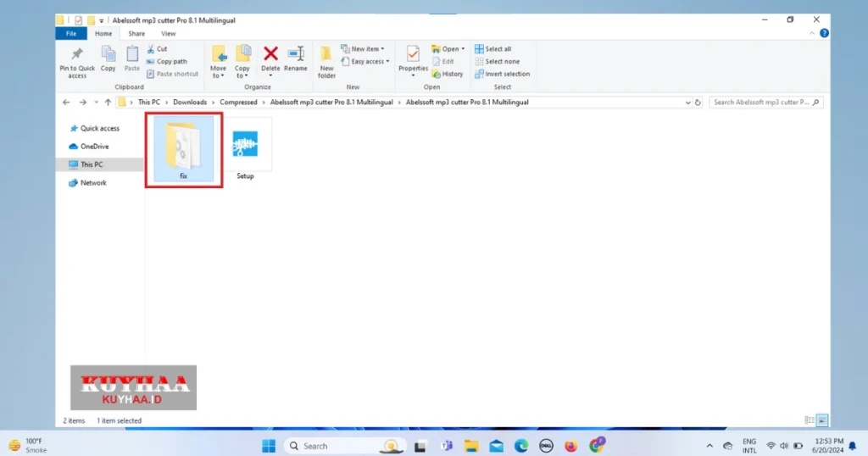This screenshot has width=868, height=456.
Task: Open the Easy access dropdown
Action: click(x=364, y=61)
